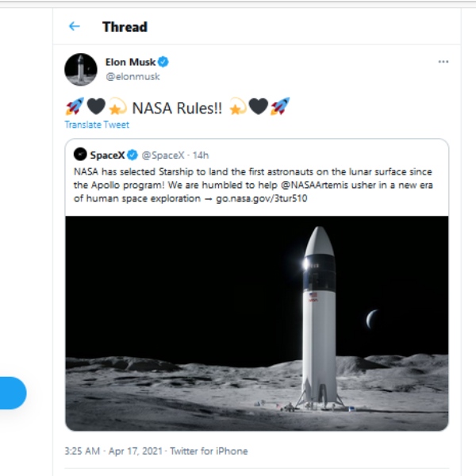Click the Twitter for iPhone source link
This screenshot has height=476, width=476.
[209, 451]
